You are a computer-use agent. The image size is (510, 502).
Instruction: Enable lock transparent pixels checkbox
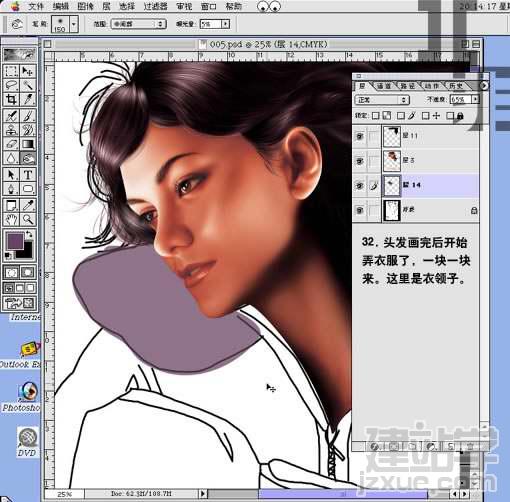(x=376, y=116)
